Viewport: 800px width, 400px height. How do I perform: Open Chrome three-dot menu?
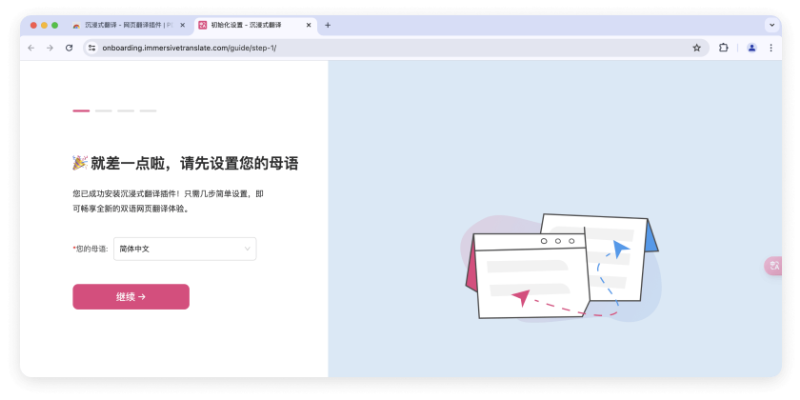(770, 48)
